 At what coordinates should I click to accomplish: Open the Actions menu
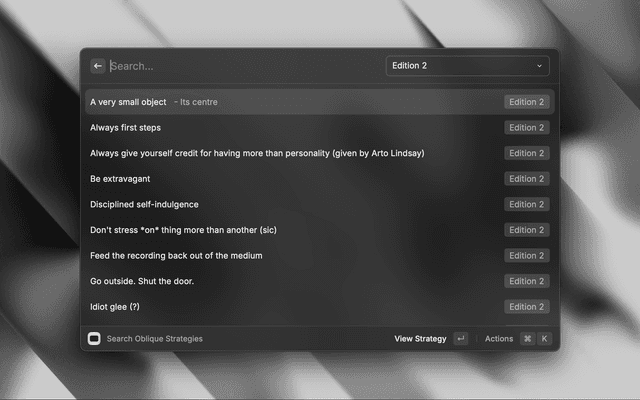tap(498, 339)
